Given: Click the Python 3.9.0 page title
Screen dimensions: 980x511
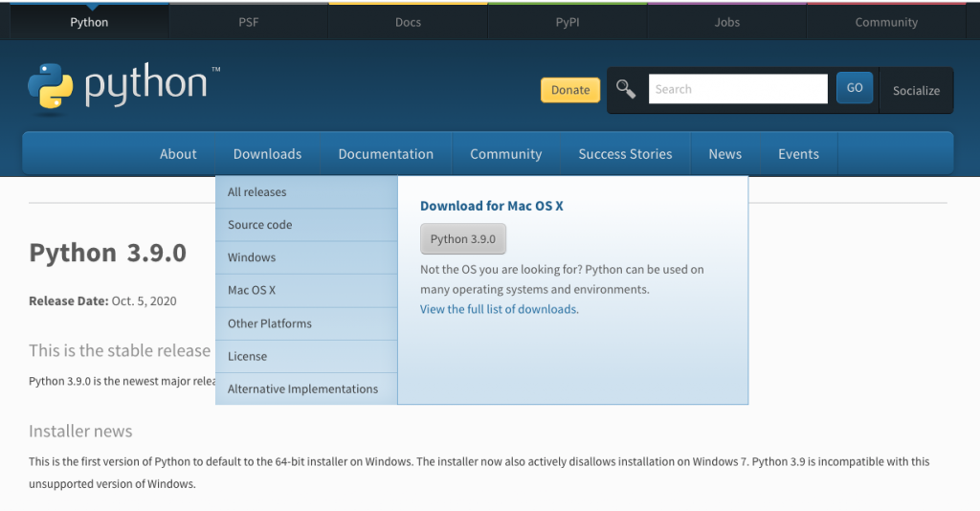Looking at the screenshot, I should coord(107,253).
